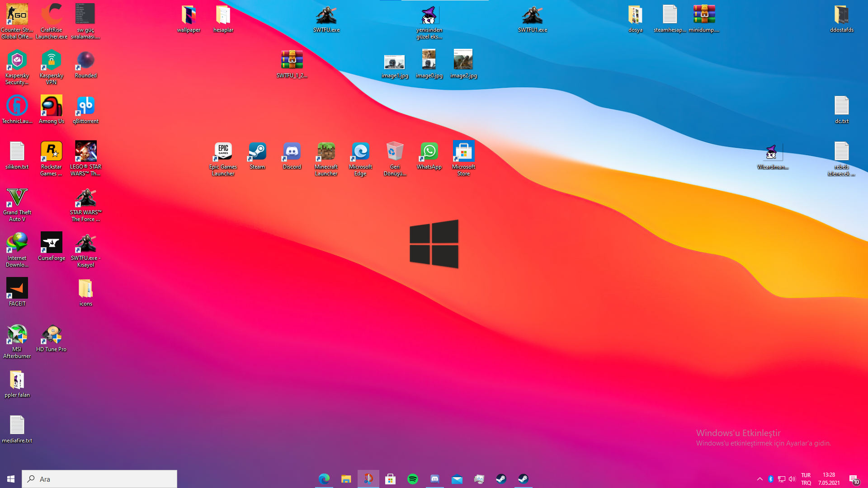
Task: Open Counter-Strike Global Offensive desktop shortcut
Action: click(x=17, y=21)
